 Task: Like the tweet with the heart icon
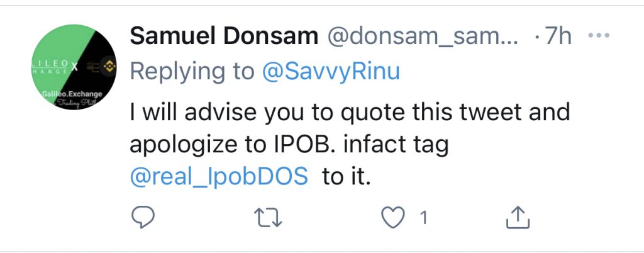pyautogui.click(x=394, y=217)
